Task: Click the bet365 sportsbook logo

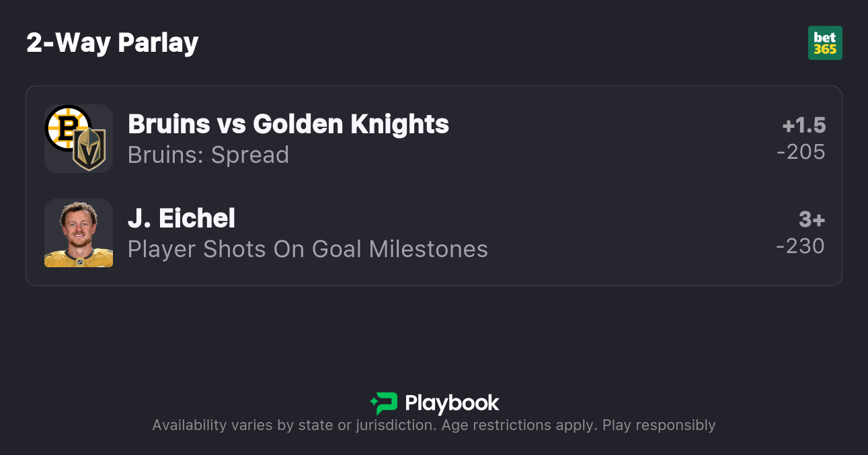Action: click(x=825, y=43)
